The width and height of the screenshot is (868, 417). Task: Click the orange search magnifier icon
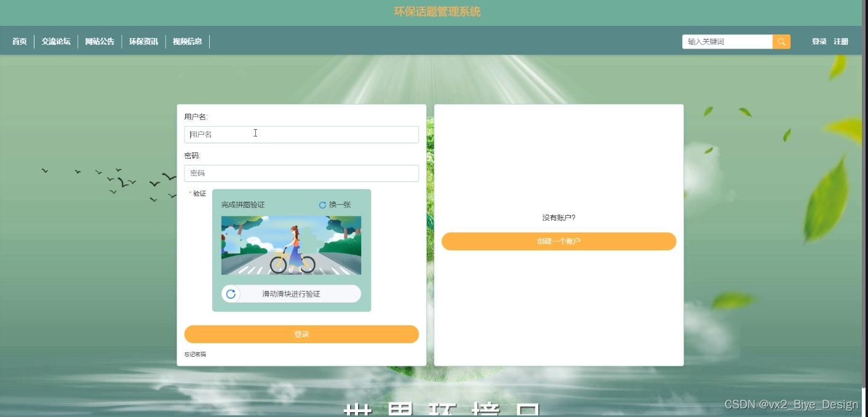click(x=781, y=42)
